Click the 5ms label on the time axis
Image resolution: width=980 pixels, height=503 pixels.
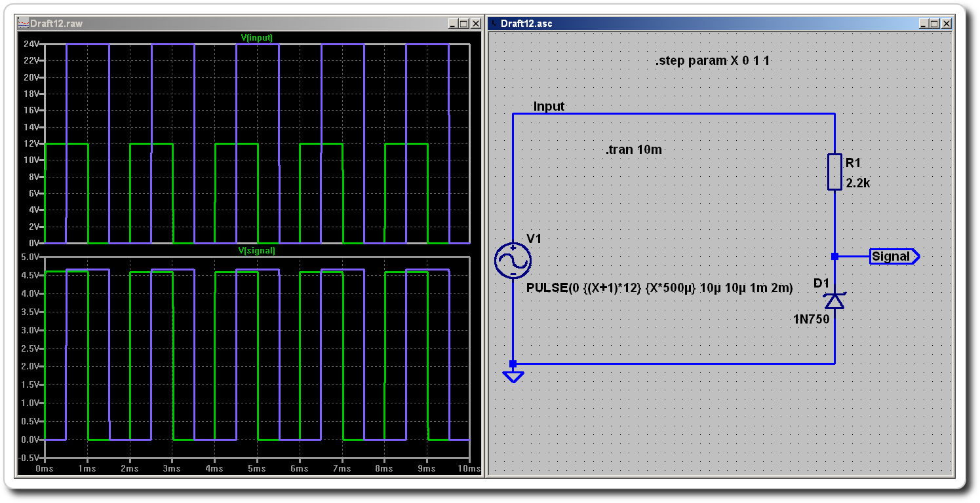(x=257, y=469)
